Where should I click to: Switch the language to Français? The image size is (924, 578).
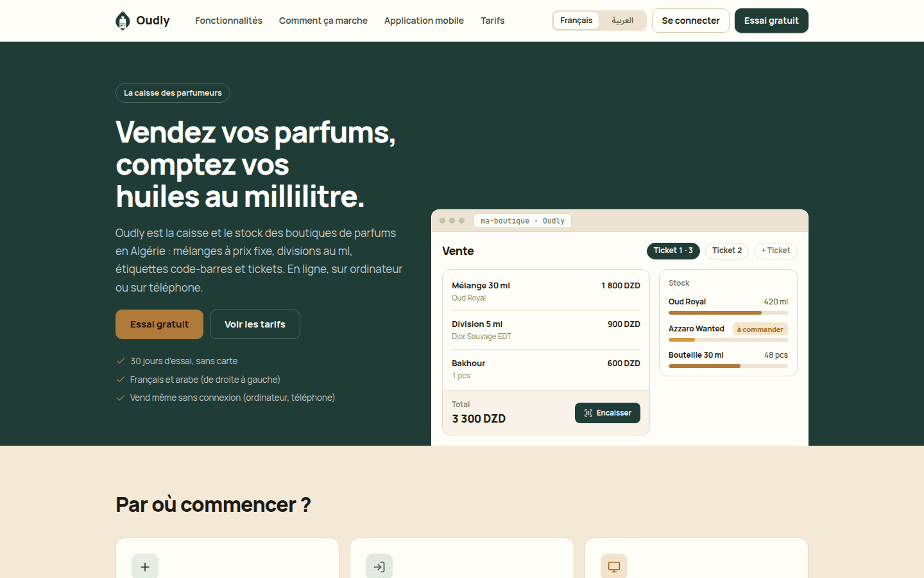tap(576, 21)
